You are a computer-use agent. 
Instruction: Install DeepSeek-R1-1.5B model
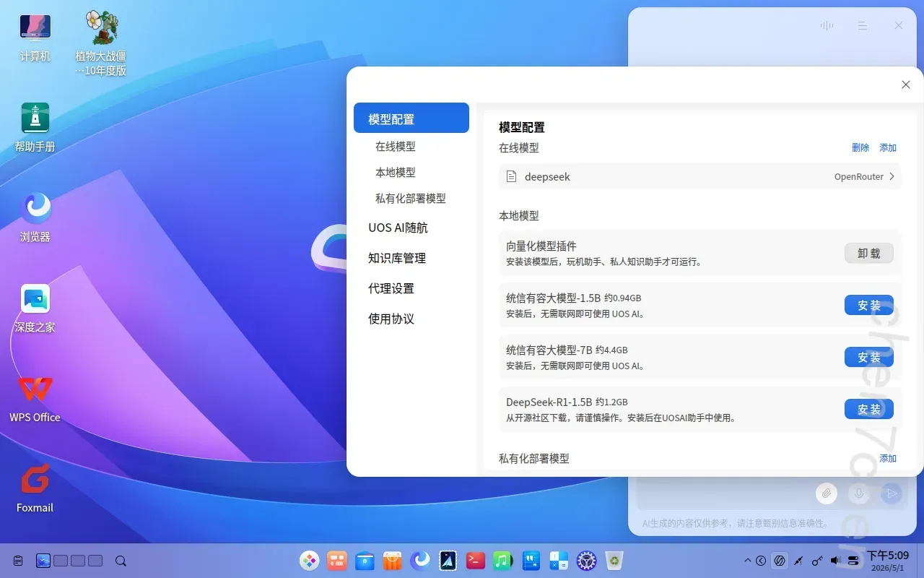tap(869, 409)
